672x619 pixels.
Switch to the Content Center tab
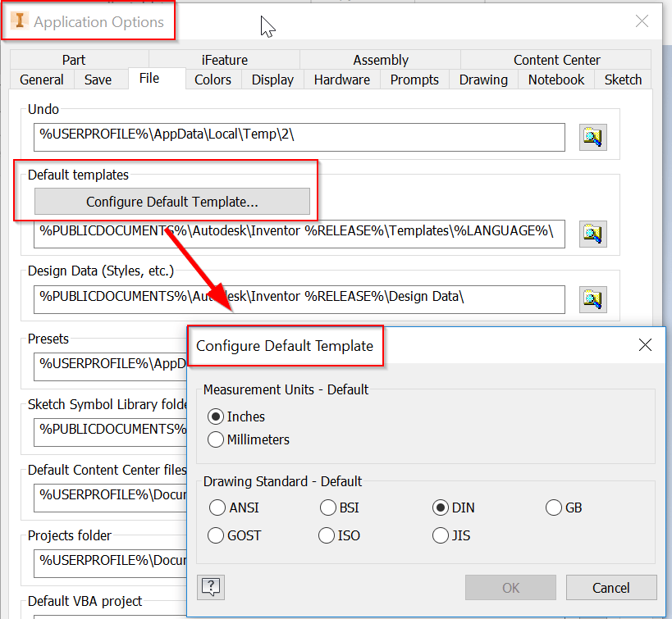click(x=556, y=60)
